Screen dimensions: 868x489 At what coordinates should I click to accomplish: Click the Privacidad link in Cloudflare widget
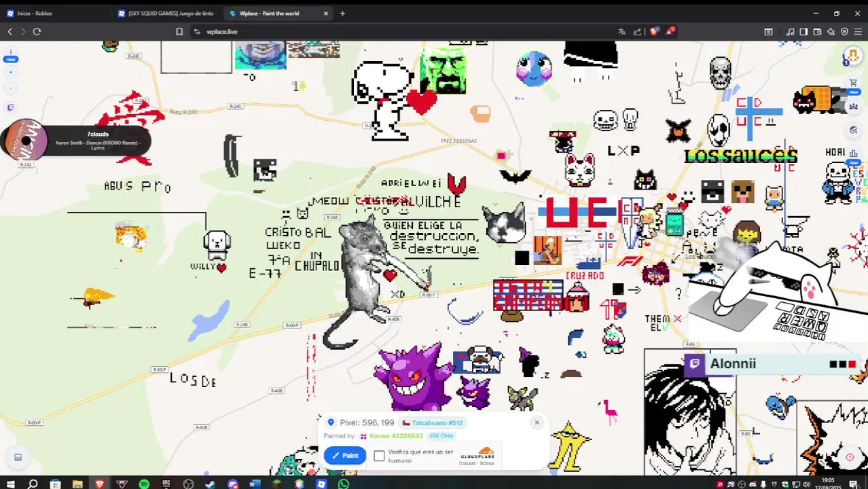click(467, 463)
